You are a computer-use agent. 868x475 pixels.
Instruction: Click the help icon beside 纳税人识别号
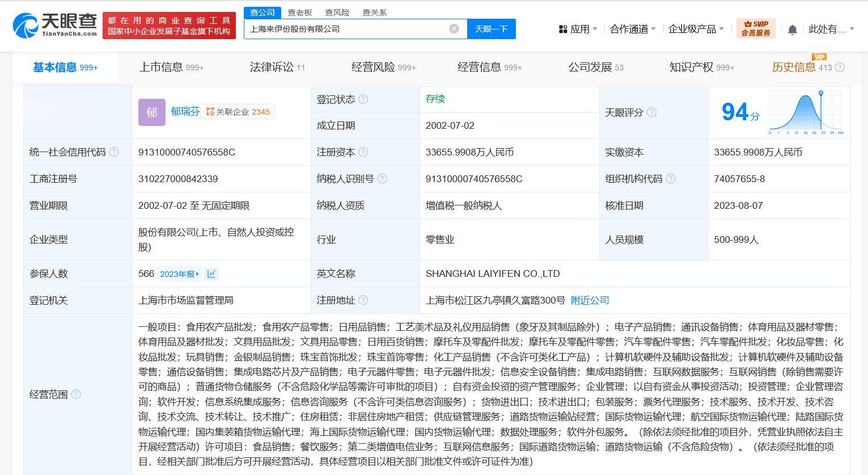(382, 179)
